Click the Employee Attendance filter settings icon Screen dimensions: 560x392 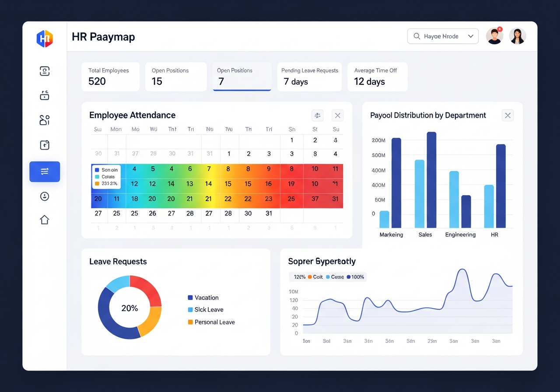pos(317,115)
